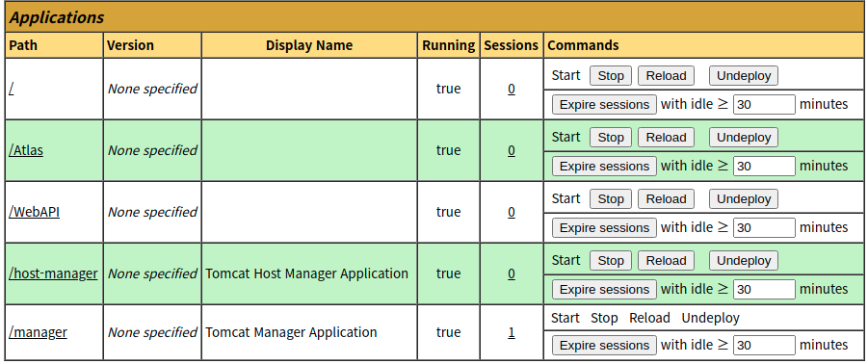
Task: Click "None specified" version in /manager row
Action: tap(152, 332)
